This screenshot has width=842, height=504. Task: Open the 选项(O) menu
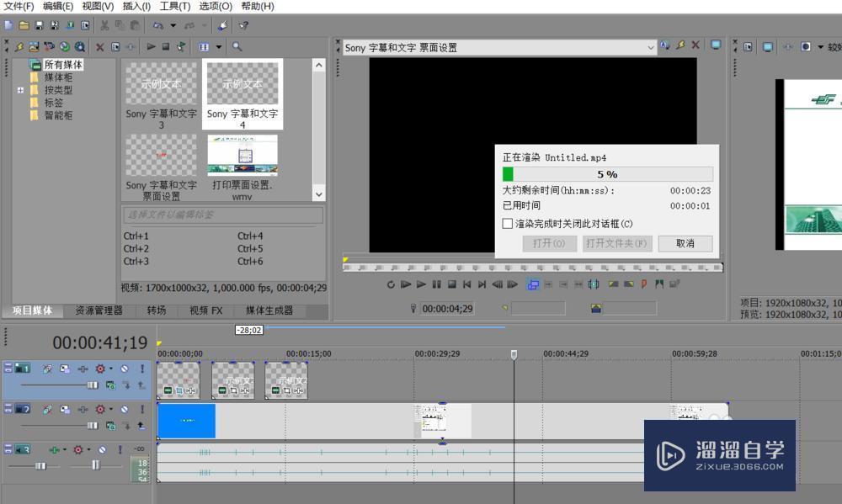(x=216, y=7)
